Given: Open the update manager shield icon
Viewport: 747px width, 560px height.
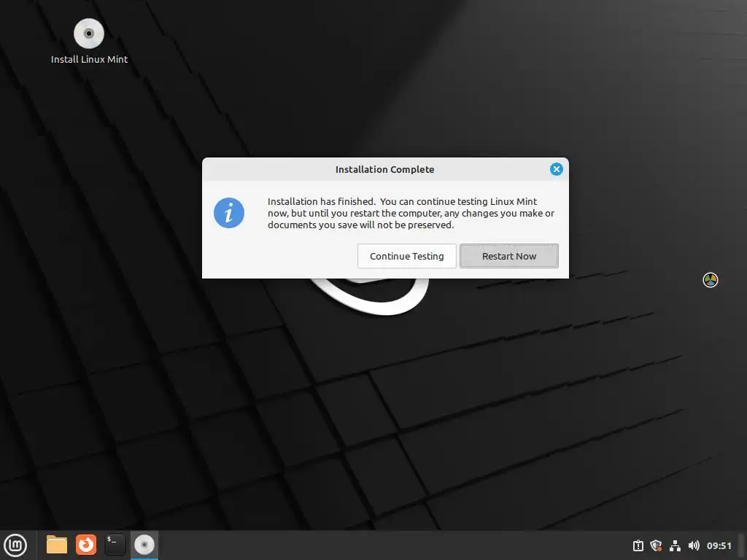Looking at the screenshot, I should point(656,545).
